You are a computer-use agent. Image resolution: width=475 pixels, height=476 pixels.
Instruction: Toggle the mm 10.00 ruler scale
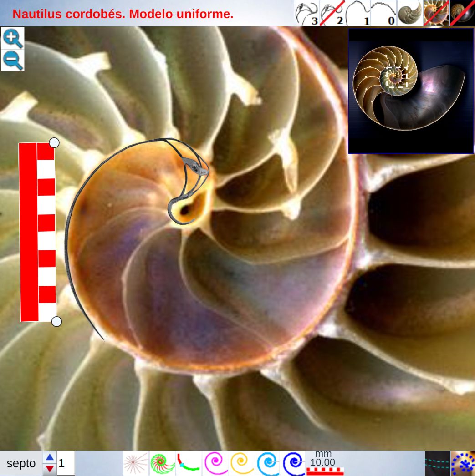pos(324,463)
